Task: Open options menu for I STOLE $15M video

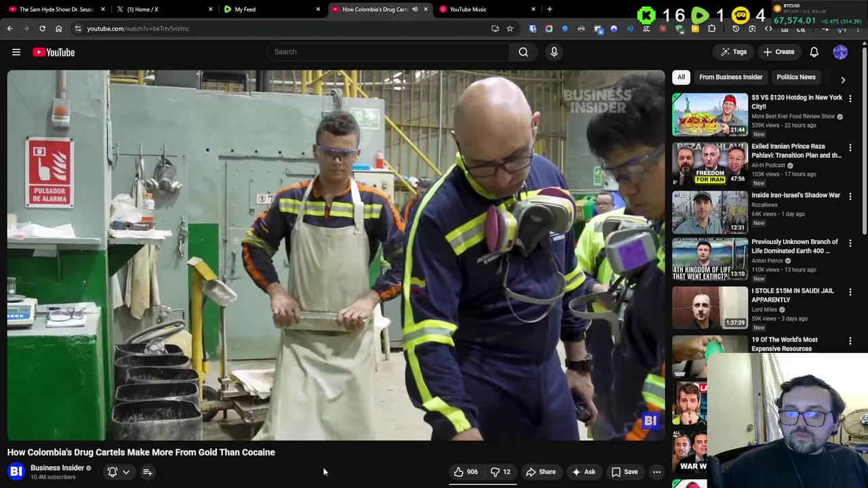Action: point(850,291)
